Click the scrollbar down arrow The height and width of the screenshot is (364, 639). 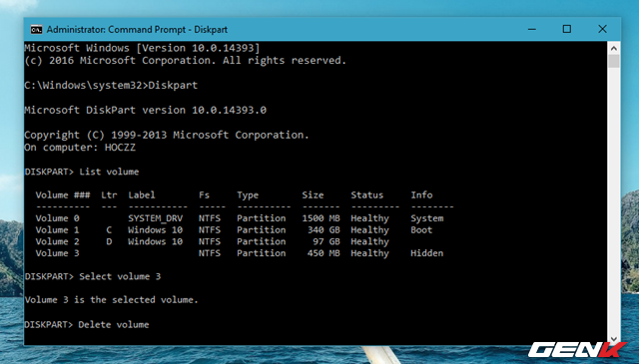[x=614, y=339]
